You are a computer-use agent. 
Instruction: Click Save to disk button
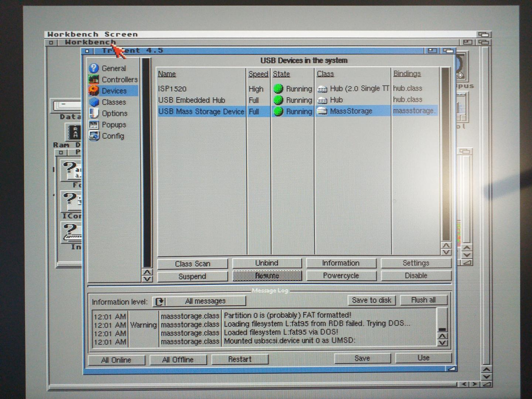click(371, 300)
